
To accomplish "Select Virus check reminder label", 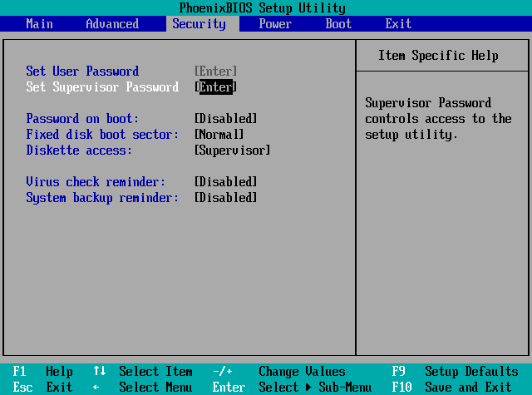I will point(96,182).
